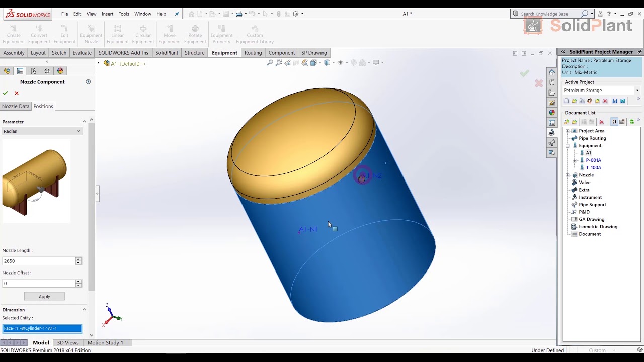Delete document with red X in Document List
Viewport: 644px width, 362px height.
click(601, 122)
